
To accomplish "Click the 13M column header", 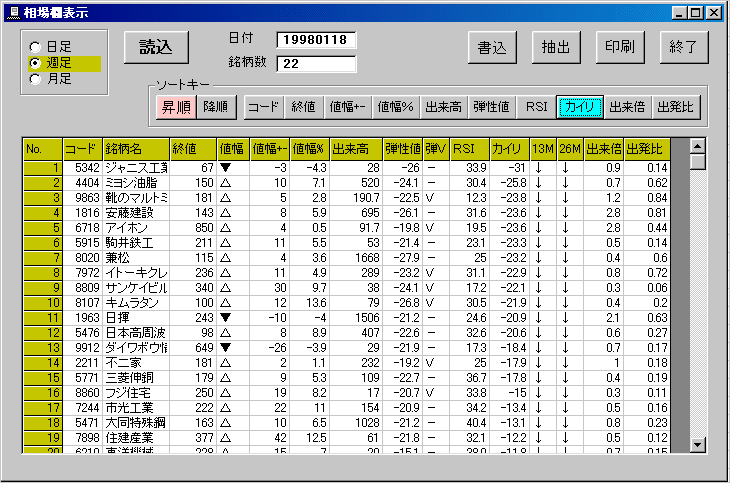I will (x=543, y=149).
